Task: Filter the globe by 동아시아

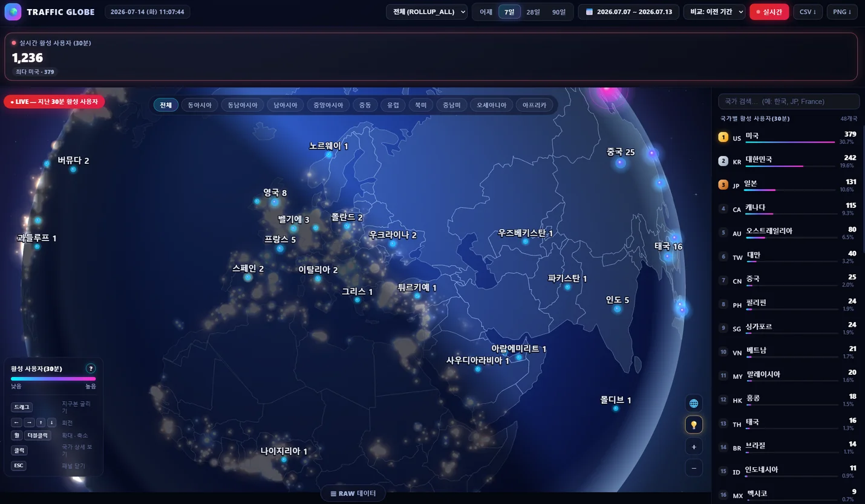Action: [x=200, y=105]
